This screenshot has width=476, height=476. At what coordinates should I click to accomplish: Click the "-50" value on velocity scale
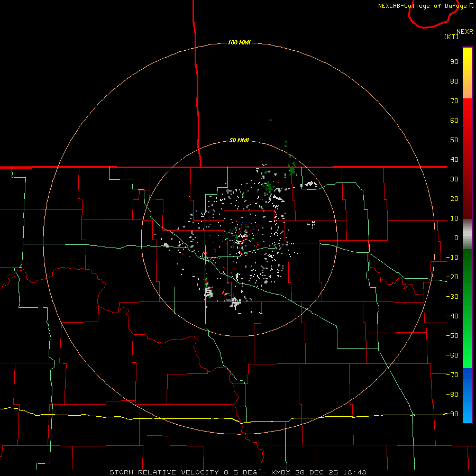pyautogui.click(x=452, y=336)
